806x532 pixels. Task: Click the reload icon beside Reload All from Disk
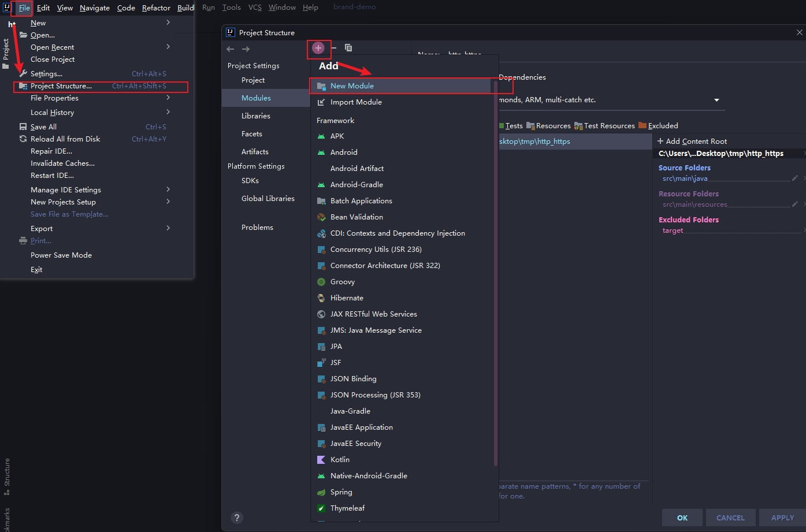click(x=23, y=139)
